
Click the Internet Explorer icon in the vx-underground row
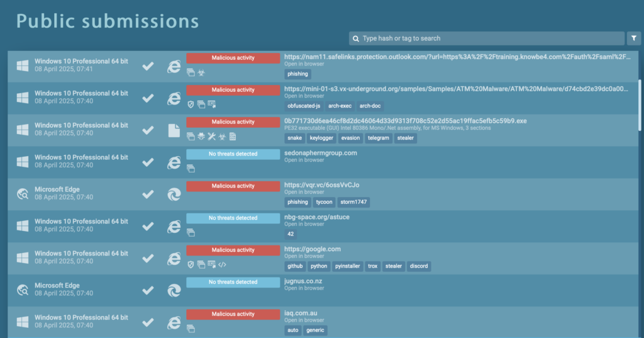tap(174, 98)
